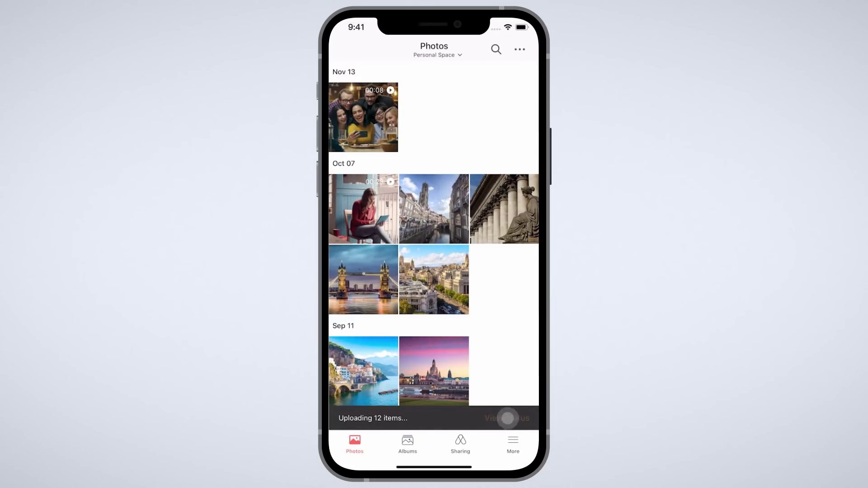This screenshot has height=488, width=868.
Task: Scroll down the photo timeline
Action: pos(434,268)
